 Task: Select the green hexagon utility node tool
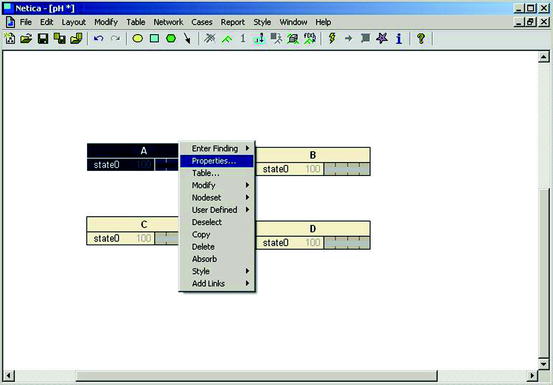pos(171,38)
